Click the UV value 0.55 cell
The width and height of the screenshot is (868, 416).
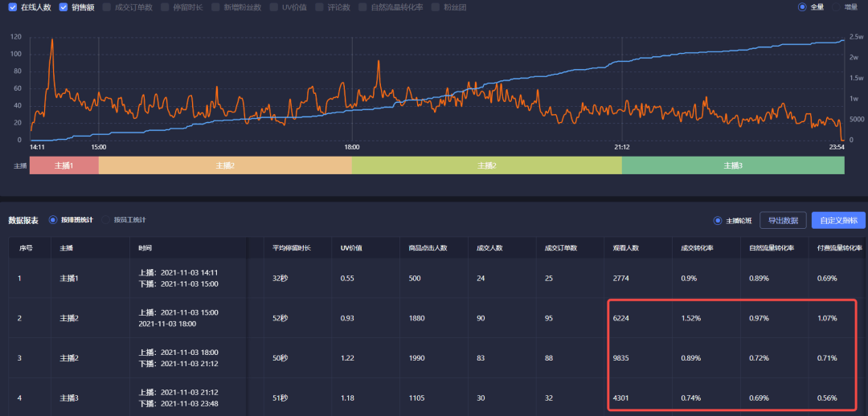(347, 278)
